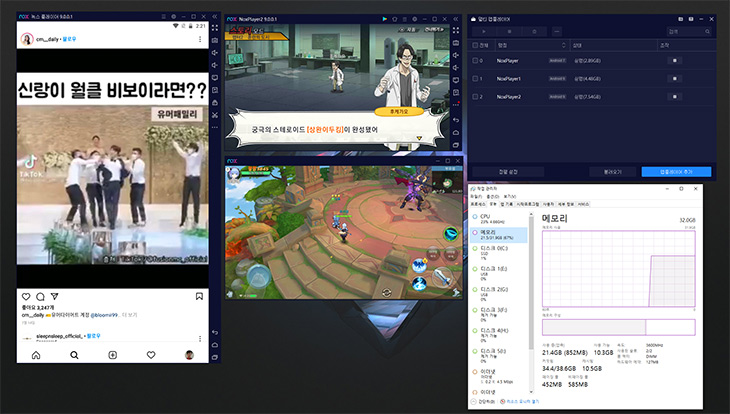Check the NoxPlayer row 0 checkbox
The height and width of the screenshot is (414, 730).
(475, 61)
